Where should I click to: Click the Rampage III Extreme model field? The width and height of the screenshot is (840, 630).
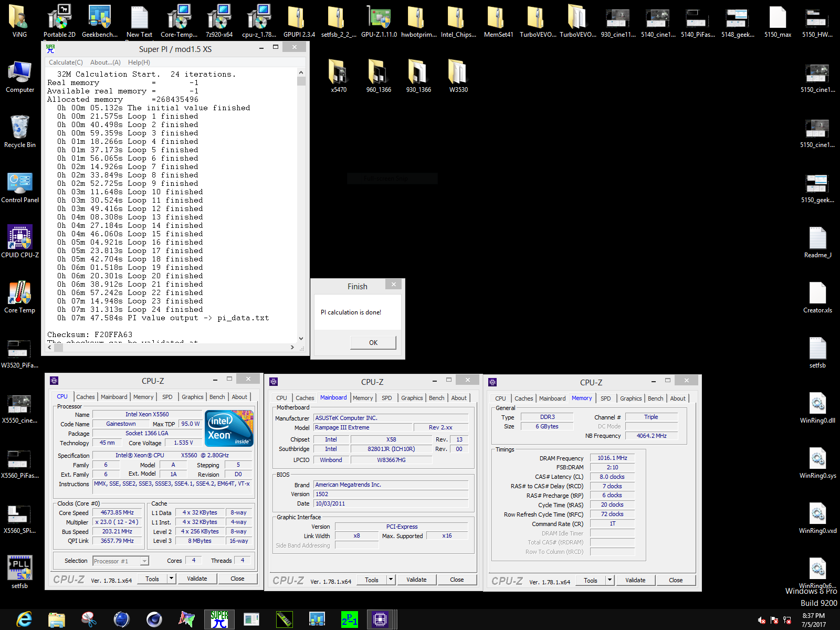click(x=362, y=427)
